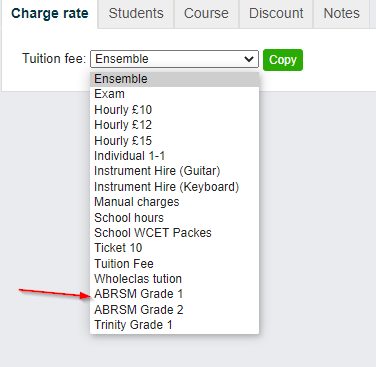Select Hourly £12 option
The image size is (376, 367).
pos(174,125)
